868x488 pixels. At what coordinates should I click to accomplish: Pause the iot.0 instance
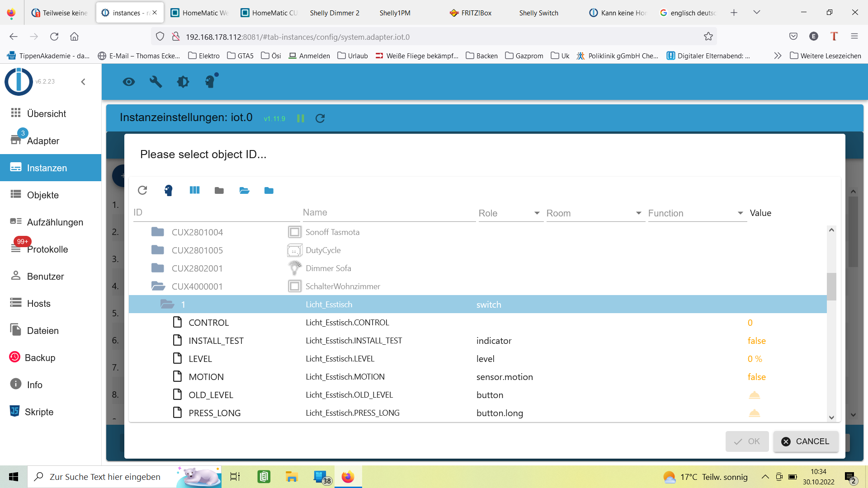pos(301,118)
